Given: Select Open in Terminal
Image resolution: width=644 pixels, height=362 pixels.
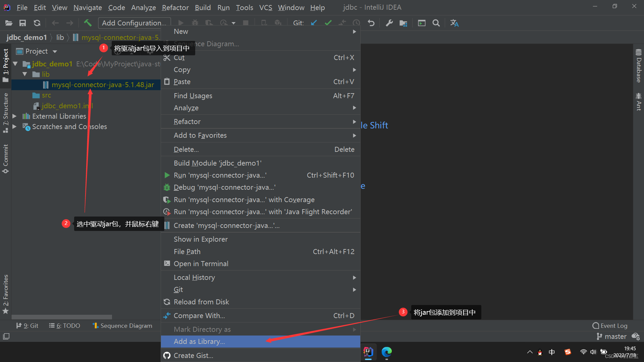Looking at the screenshot, I should [x=260, y=264].
